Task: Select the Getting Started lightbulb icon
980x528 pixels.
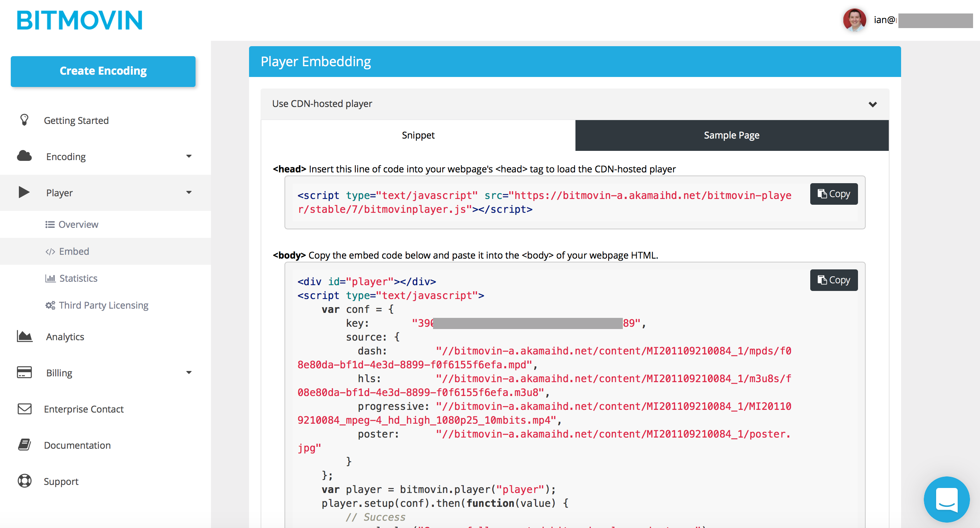Action: (x=24, y=120)
